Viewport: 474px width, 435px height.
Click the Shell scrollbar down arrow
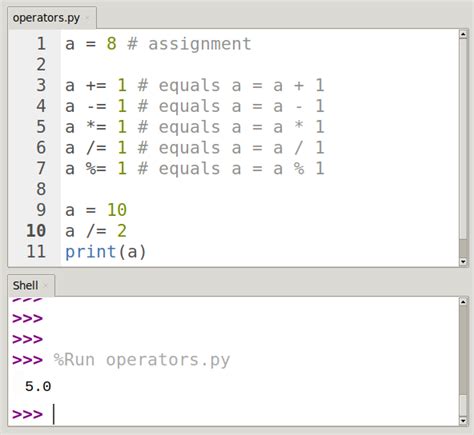click(463, 421)
